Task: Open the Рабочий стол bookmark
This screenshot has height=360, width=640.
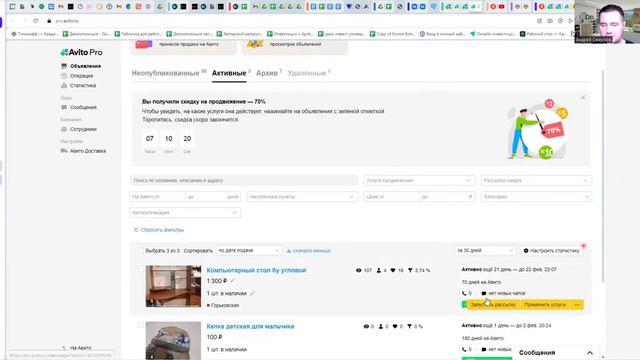Action: [543, 34]
